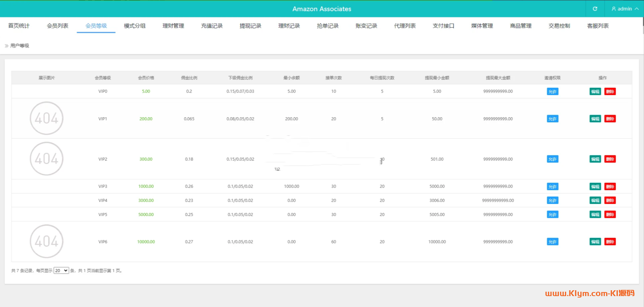The width and height of the screenshot is (644, 307).
Task: Click the 用户等级 breadcrumb arrow icon
Action: (7, 46)
